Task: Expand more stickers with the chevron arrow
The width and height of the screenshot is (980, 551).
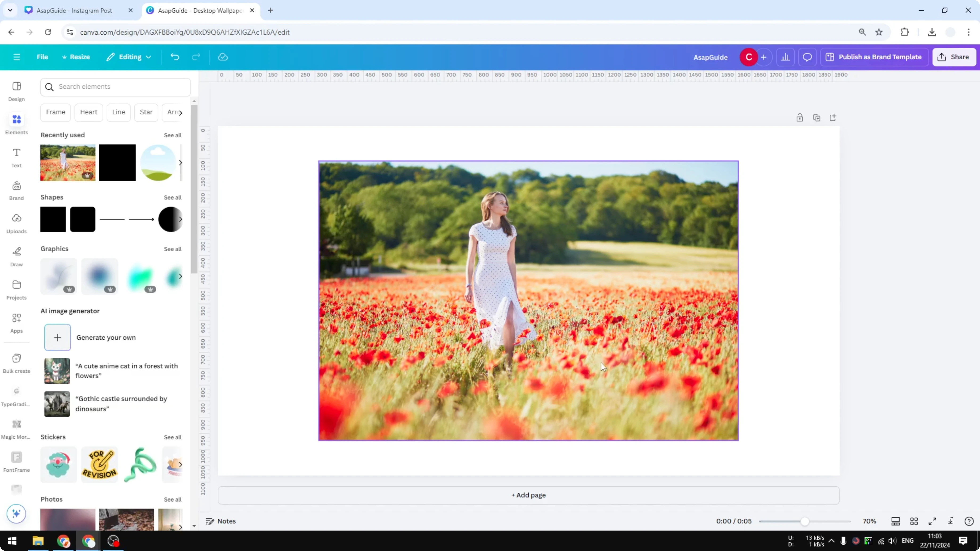Action: click(180, 464)
